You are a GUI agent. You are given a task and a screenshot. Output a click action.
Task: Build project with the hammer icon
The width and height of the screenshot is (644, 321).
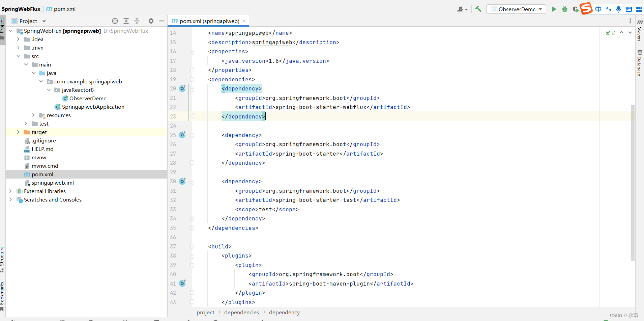(478, 9)
